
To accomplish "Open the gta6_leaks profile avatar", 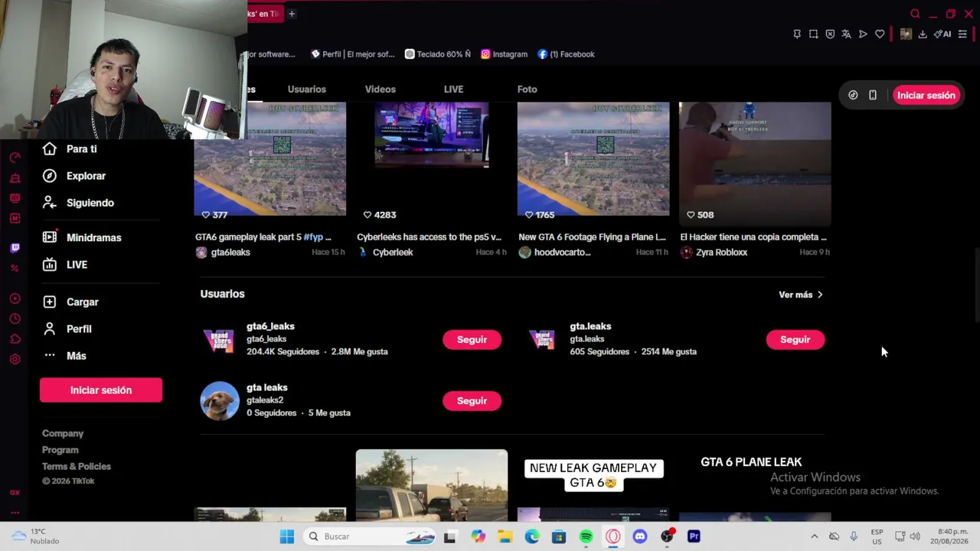I will [x=219, y=339].
